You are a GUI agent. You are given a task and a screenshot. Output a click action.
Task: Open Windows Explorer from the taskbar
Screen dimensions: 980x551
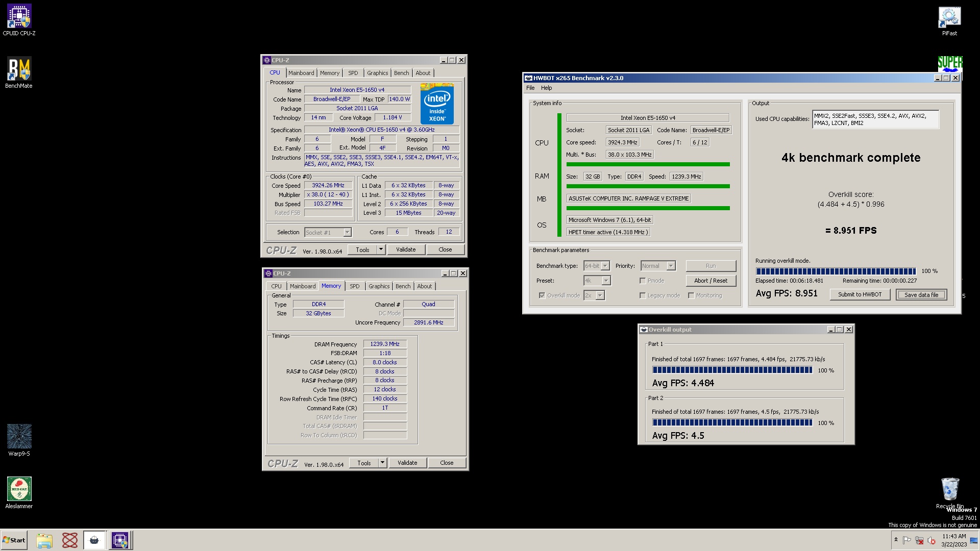(44, 540)
